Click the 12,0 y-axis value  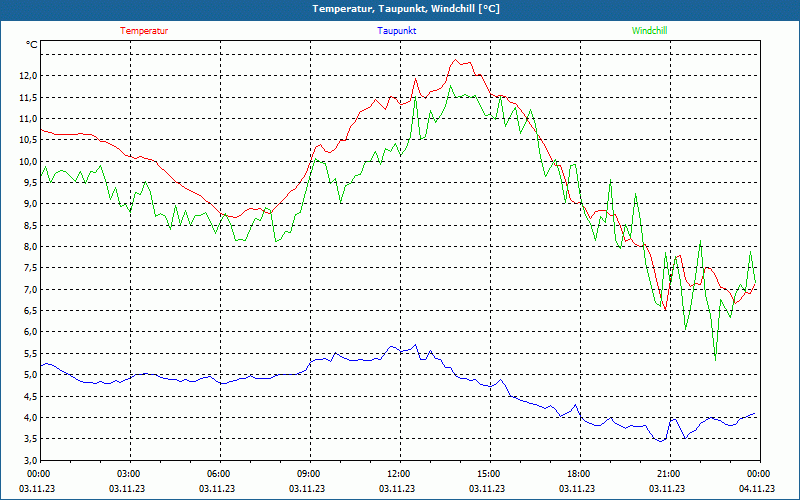(28, 76)
